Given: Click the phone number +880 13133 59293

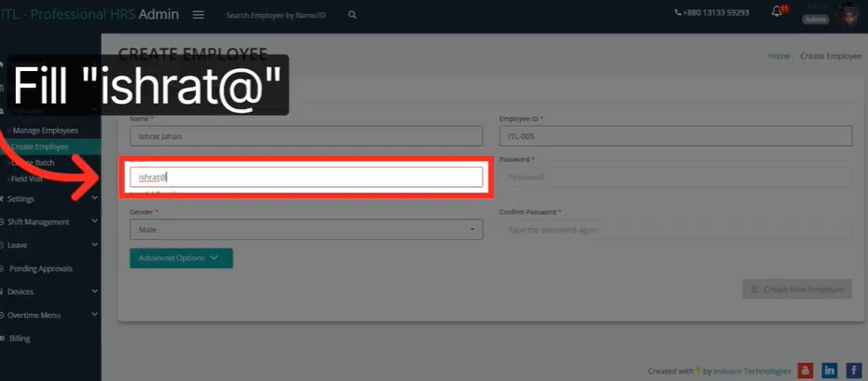Looking at the screenshot, I should click(716, 13).
